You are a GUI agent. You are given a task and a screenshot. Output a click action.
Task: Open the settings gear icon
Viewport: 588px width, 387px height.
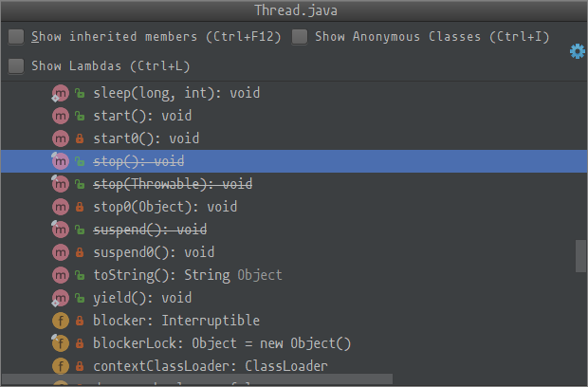pyautogui.click(x=578, y=51)
